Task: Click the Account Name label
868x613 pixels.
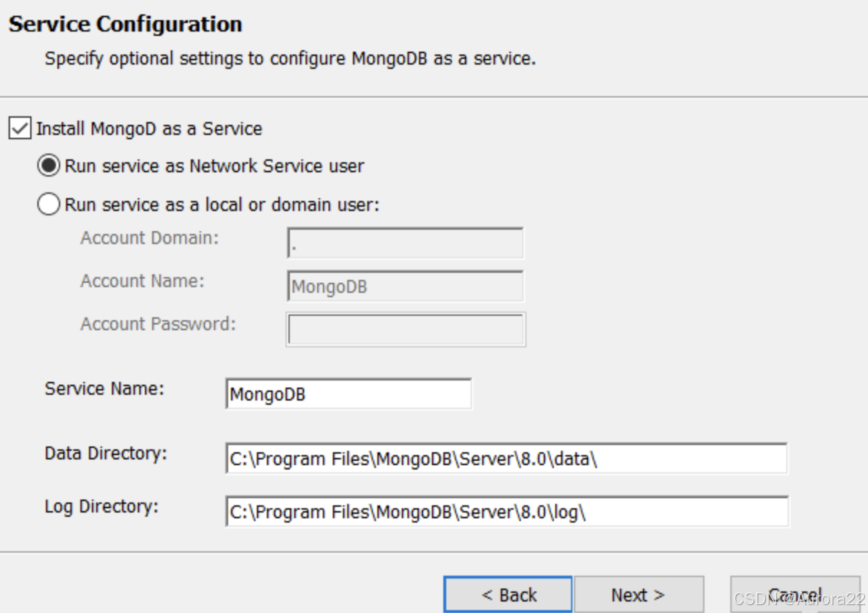Action: point(143,281)
